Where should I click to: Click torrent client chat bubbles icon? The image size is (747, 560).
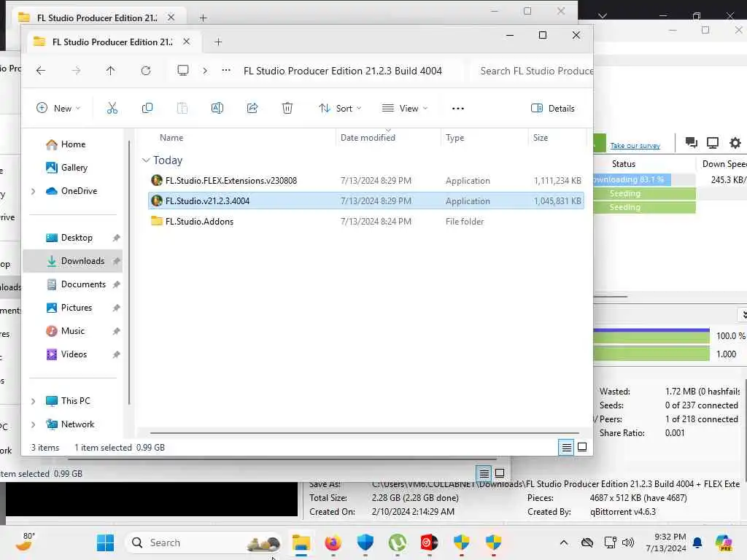[691, 142]
